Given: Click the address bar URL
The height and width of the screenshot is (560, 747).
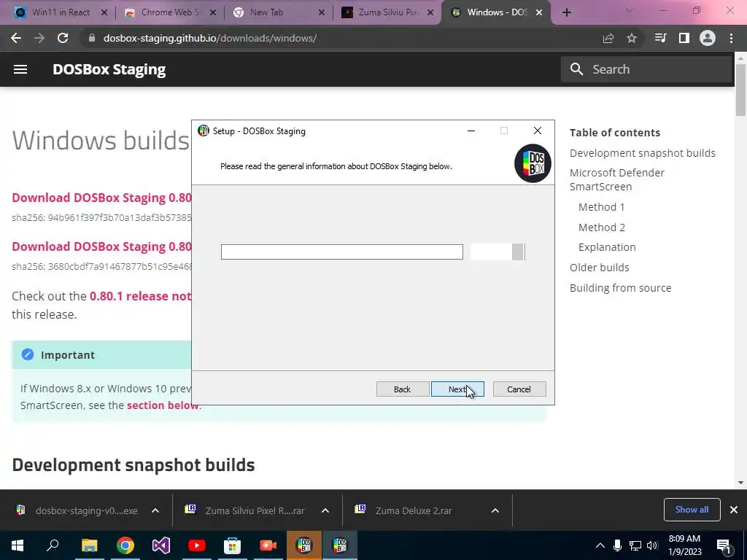Looking at the screenshot, I should click(x=209, y=38).
